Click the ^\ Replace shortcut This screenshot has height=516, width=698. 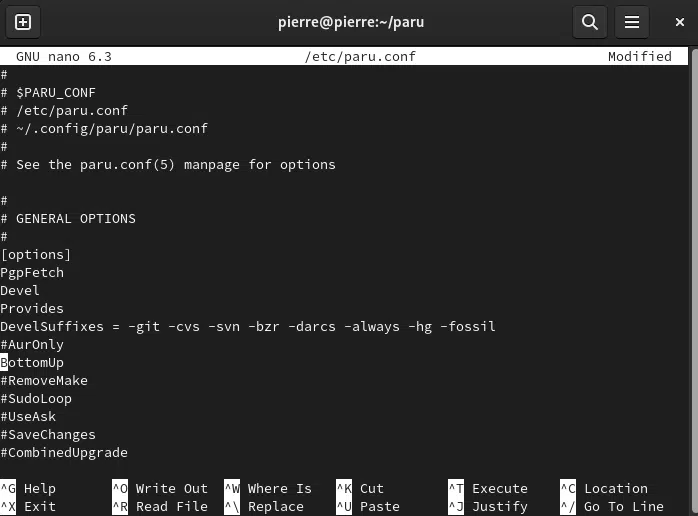tap(264, 507)
